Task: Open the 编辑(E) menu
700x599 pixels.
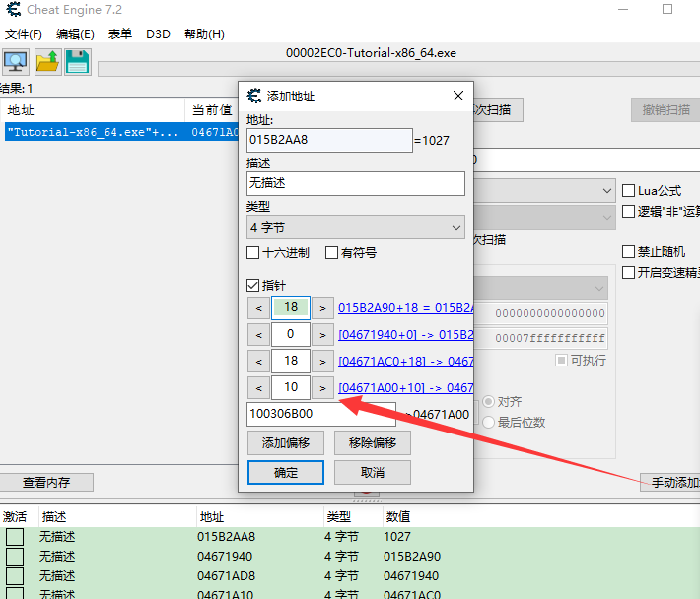Action: (75, 34)
